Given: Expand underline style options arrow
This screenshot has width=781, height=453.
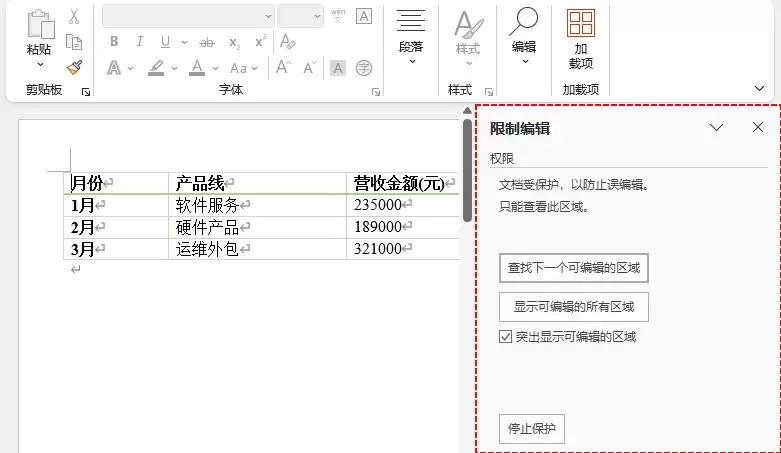Looking at the screenshot, I should 184,42.
